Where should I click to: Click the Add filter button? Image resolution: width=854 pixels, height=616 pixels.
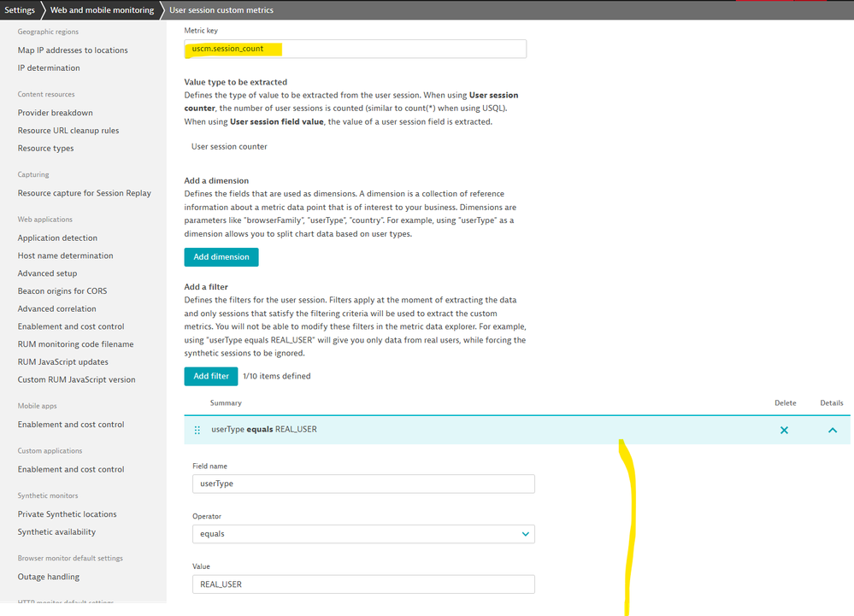(210, 376)
